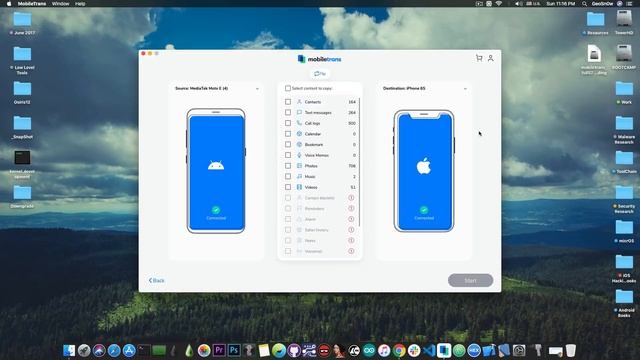The height and width of the screenshot is (360, 640).
Task: Open Visual Studio Code from the Dock
Action: [x=429, y=350]
